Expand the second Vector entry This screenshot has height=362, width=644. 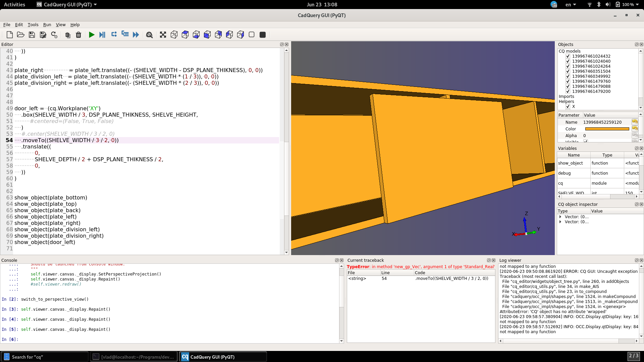(560, 222)
